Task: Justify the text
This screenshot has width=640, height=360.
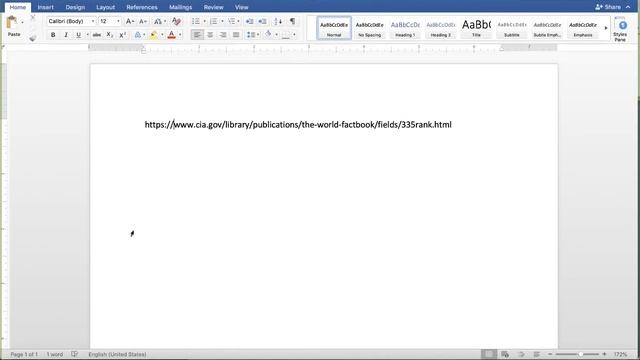Action: click(236, 35)
